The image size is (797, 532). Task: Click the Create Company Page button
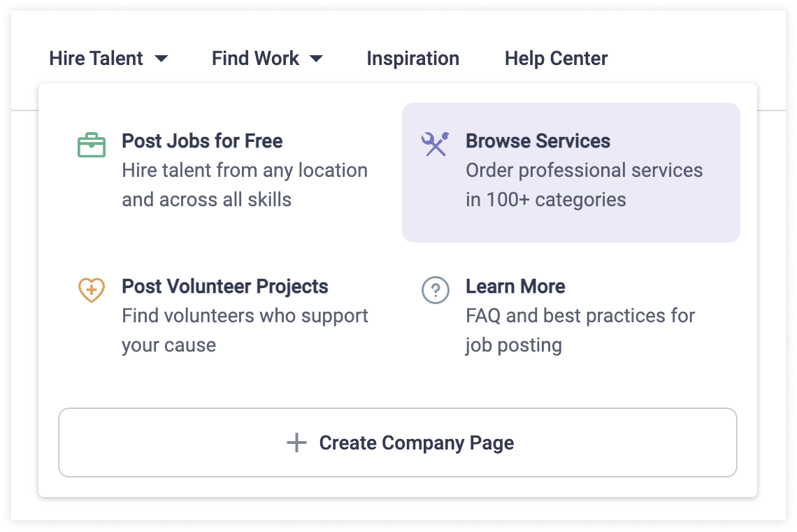click(398, 443)
